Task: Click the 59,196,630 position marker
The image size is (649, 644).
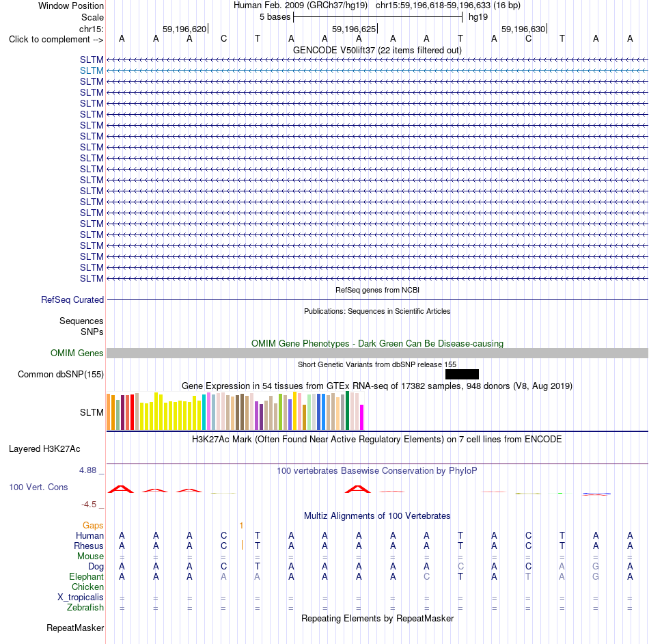Action: click(x=523, y=29)
